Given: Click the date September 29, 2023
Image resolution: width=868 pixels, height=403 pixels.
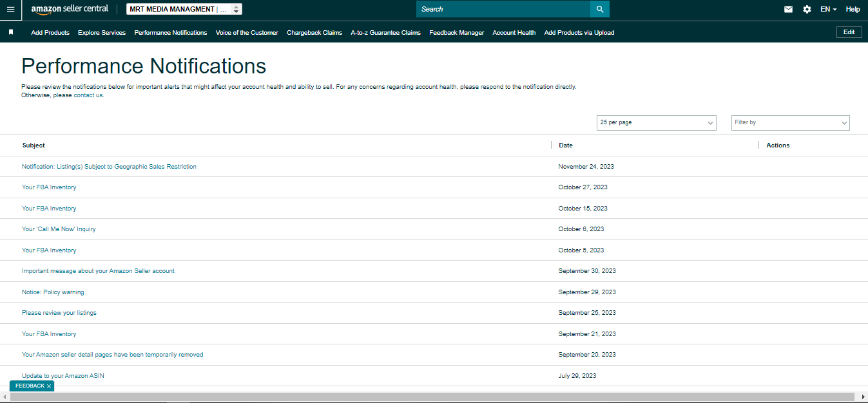Looking at the screenshot, I should tap(587, 292).
